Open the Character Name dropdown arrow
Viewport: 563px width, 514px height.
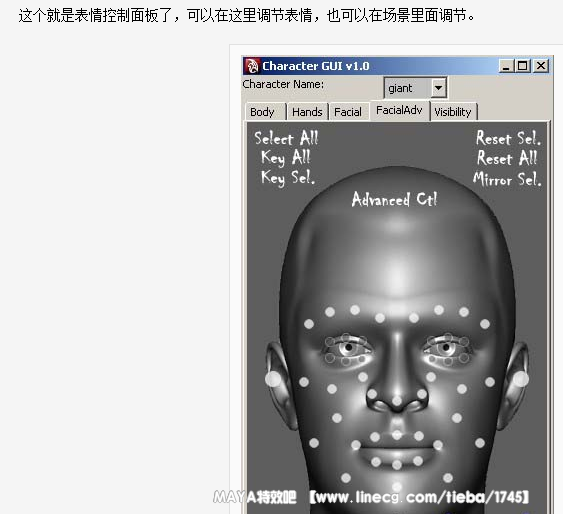pyautogui.click(x=438, y=88)
